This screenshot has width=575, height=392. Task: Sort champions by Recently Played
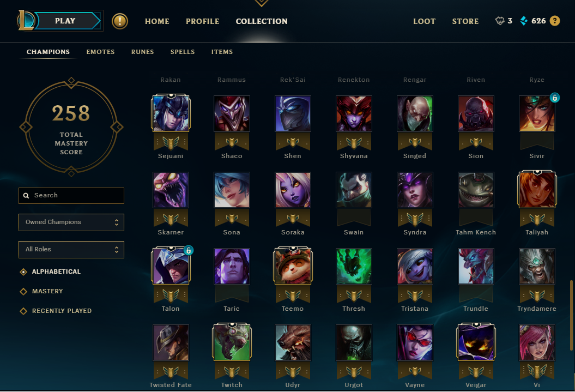tap(56, 311)
